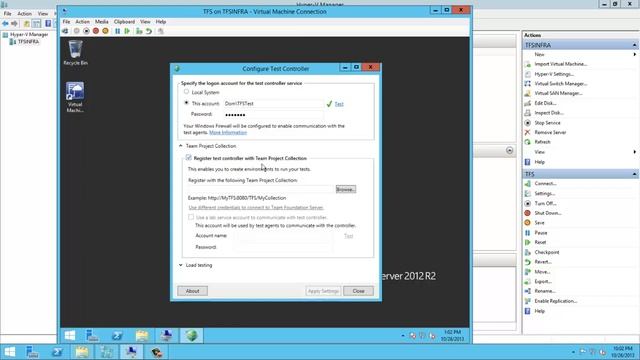Expand the New submenu arrow in Actions
This screenshot has width=640, height=360.
tap(635, 54)
